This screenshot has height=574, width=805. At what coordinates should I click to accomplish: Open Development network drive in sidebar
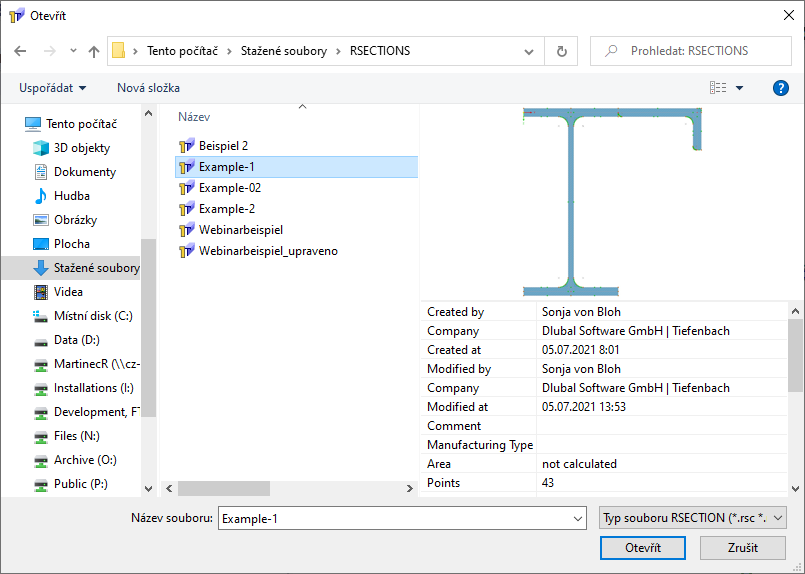[x=87, y=412]
